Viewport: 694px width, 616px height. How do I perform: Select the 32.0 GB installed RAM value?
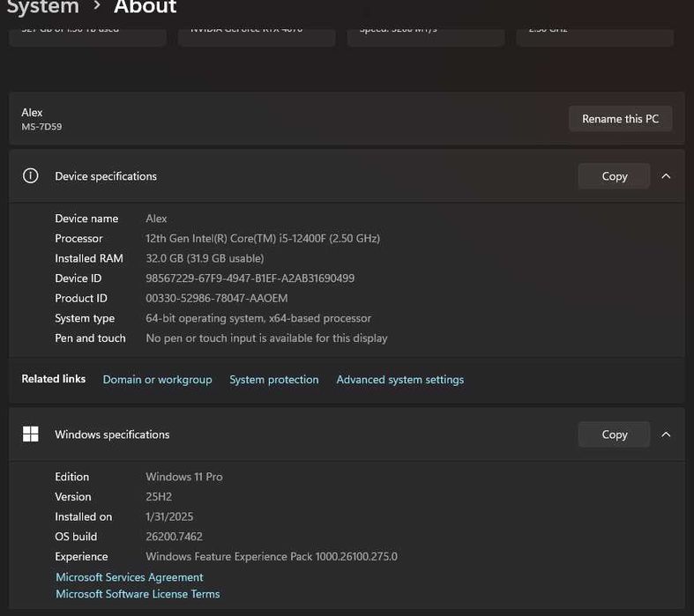click(x=205, y=258)
